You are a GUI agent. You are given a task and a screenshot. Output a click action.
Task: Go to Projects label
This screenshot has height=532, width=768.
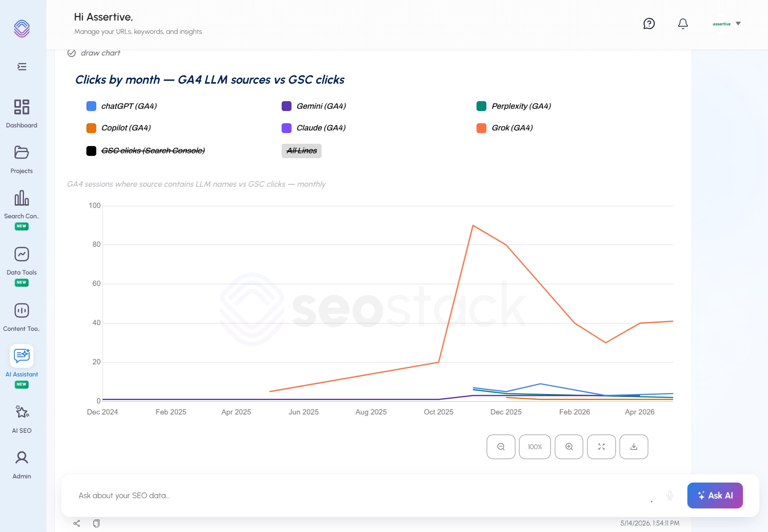click(x=22, y=171)
